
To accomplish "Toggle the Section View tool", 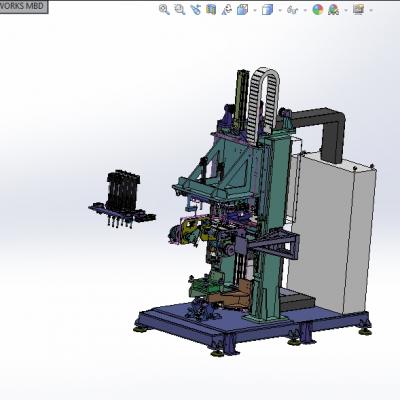I will (211, 9).
